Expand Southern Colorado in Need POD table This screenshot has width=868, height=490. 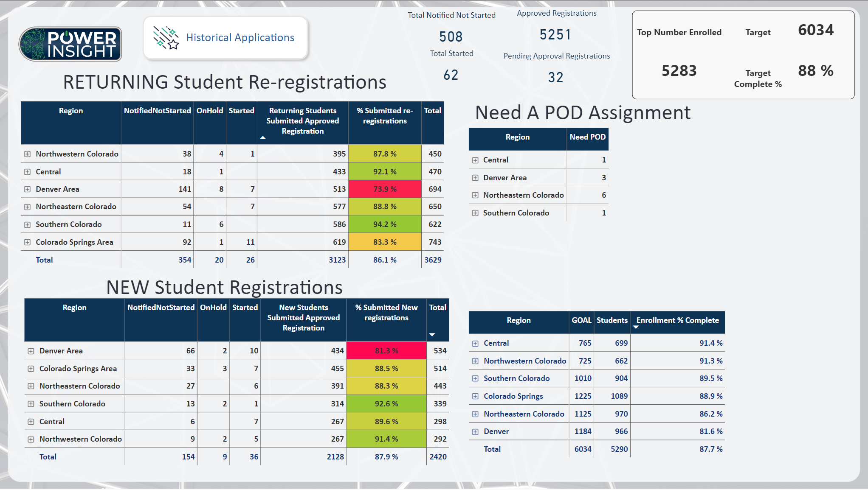pyautogui.click(x=475, y=213)
